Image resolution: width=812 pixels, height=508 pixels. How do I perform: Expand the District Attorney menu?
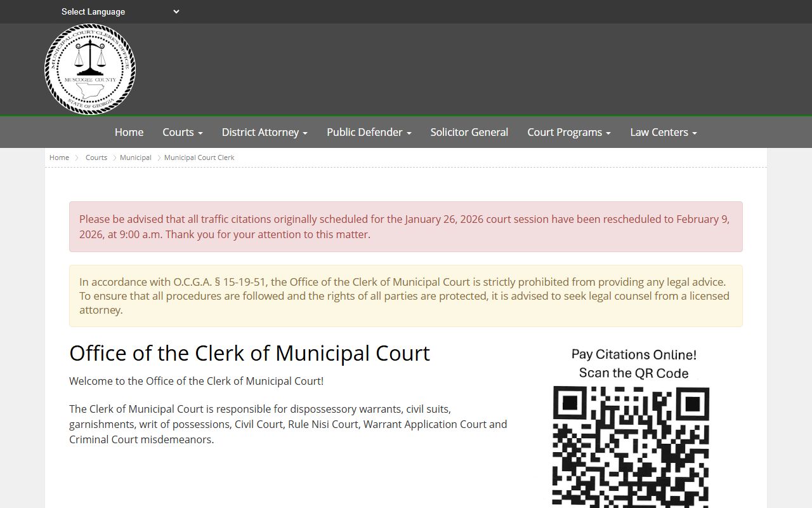click(265, 132)
